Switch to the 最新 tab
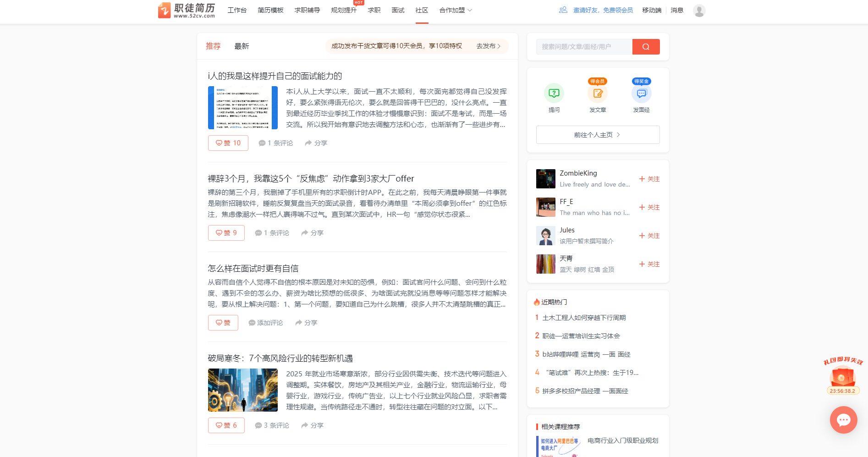This screenshot has height=457, width=868. [242, 46]
